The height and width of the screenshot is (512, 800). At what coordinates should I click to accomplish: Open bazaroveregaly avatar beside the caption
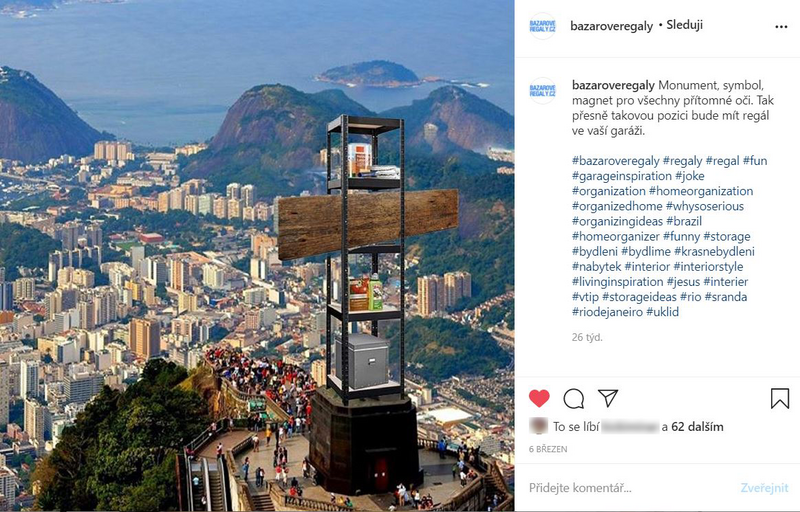(542, 91)
